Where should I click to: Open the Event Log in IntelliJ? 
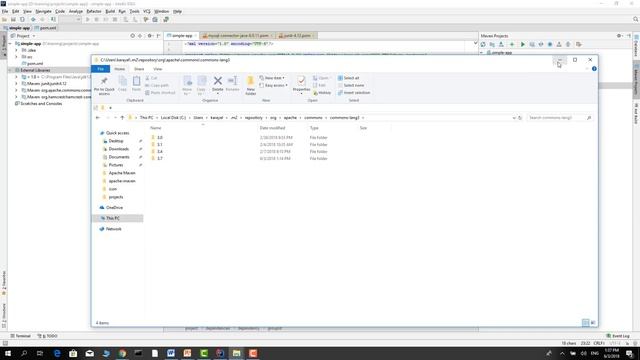point(618,336)
